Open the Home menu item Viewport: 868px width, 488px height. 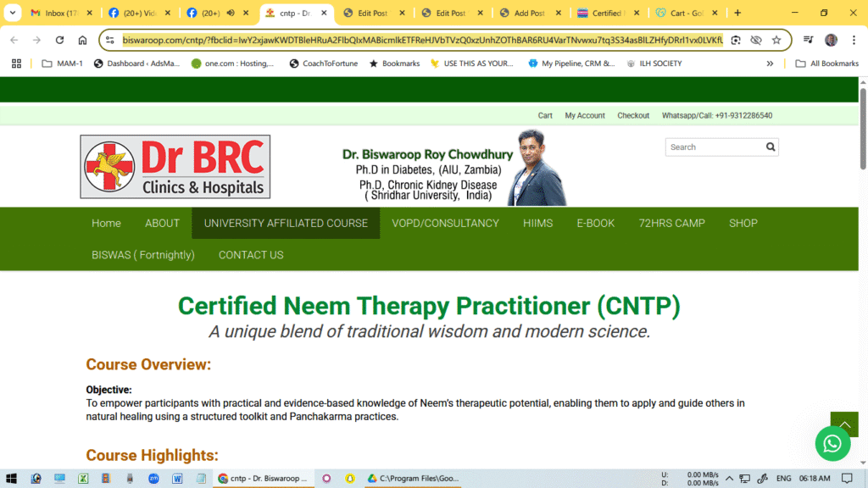[106, 224]
